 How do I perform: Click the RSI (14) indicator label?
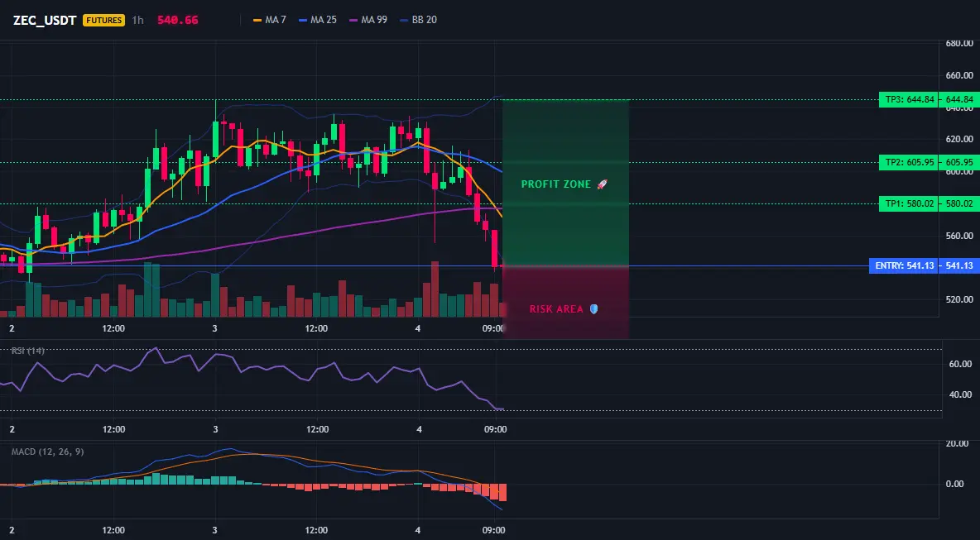(27, 351)
